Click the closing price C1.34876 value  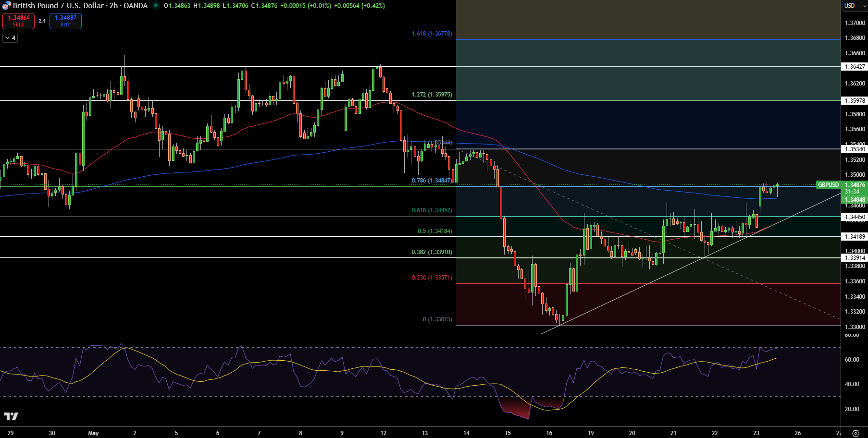264,6
